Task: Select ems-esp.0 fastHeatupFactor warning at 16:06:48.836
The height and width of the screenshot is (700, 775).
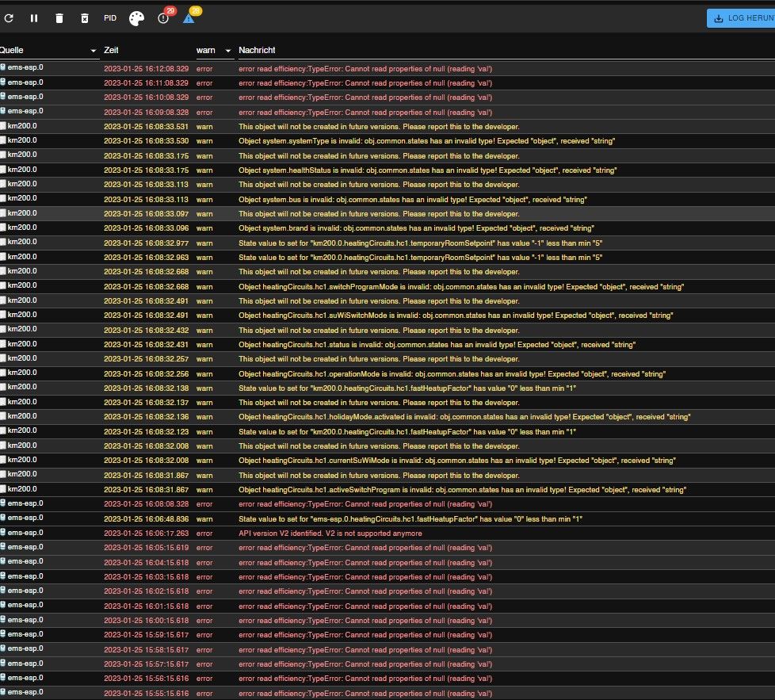Action: (387, 518)
